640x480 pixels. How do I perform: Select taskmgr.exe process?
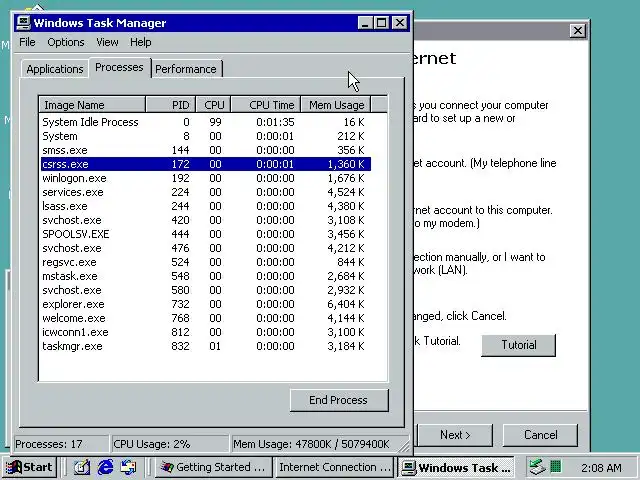point(205,346)
